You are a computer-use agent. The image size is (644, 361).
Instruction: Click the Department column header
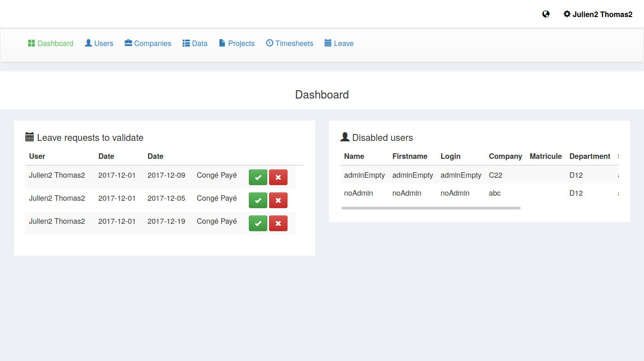[x=589, y=157]
